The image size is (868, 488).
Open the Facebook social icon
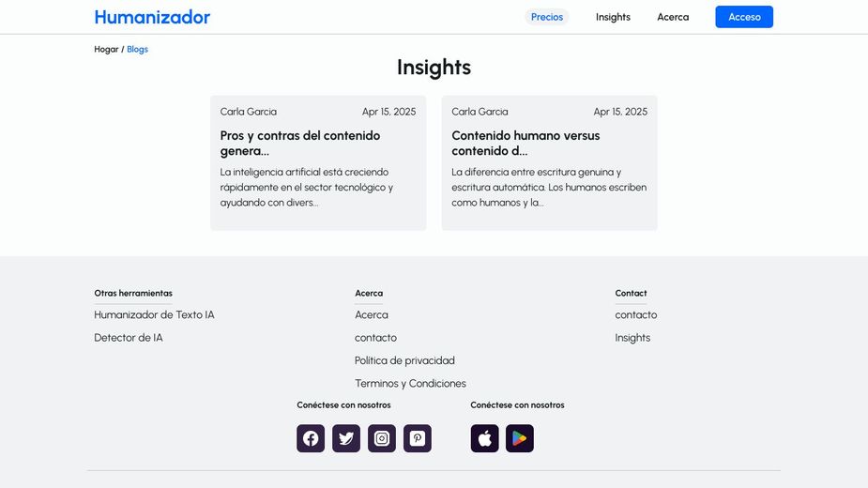click(x=311, y=438)
